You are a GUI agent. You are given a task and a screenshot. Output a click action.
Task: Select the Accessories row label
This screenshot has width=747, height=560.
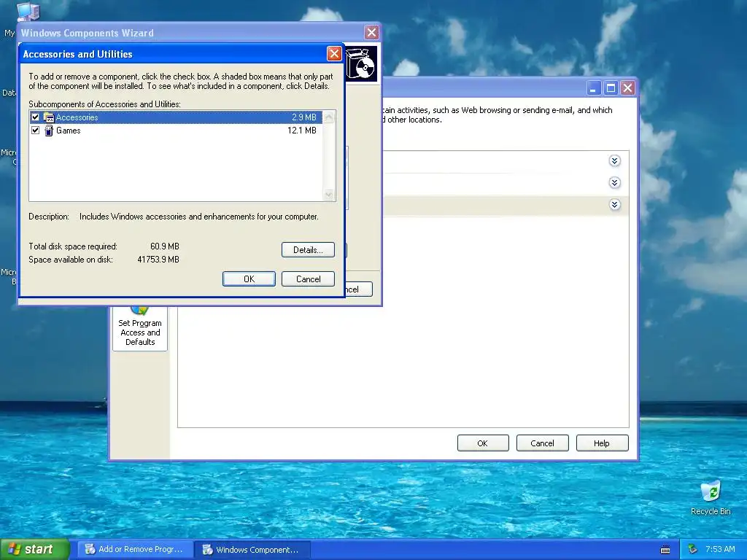coord(77,117)
